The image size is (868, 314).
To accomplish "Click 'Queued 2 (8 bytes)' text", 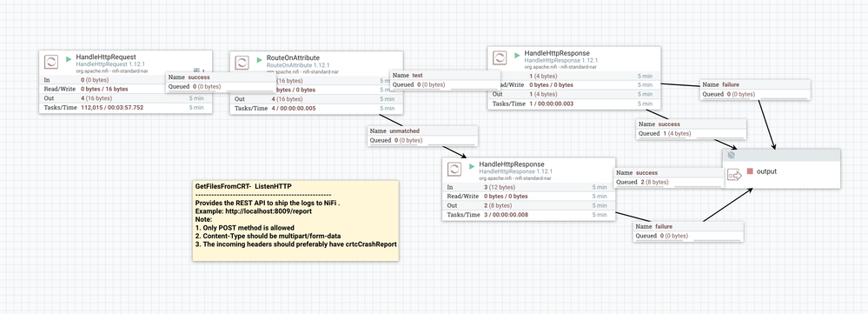I will 642,182.
